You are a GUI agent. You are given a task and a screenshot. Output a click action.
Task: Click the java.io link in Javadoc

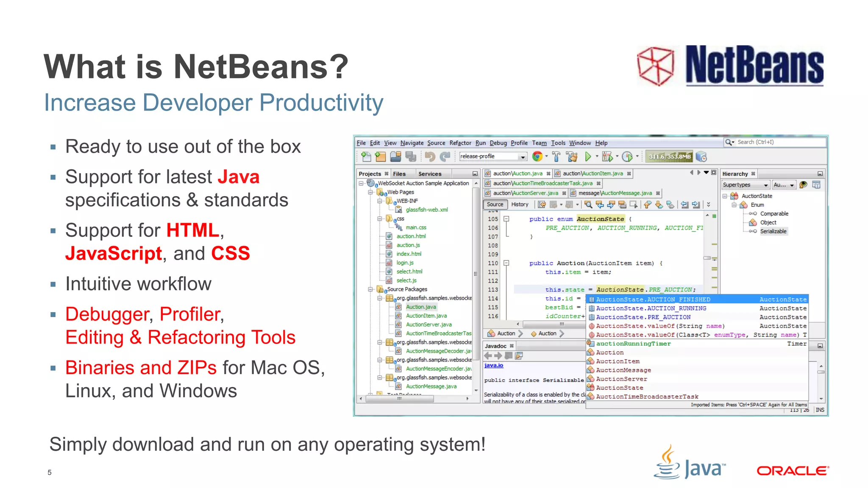point(494,366)
